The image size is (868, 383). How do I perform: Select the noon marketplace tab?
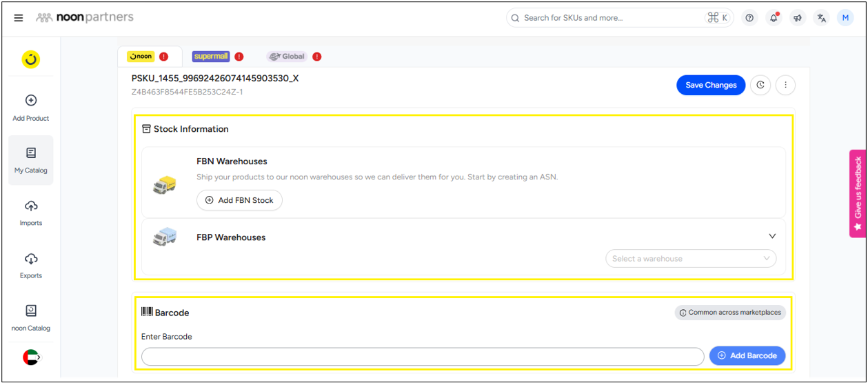[x=142, y=57]
